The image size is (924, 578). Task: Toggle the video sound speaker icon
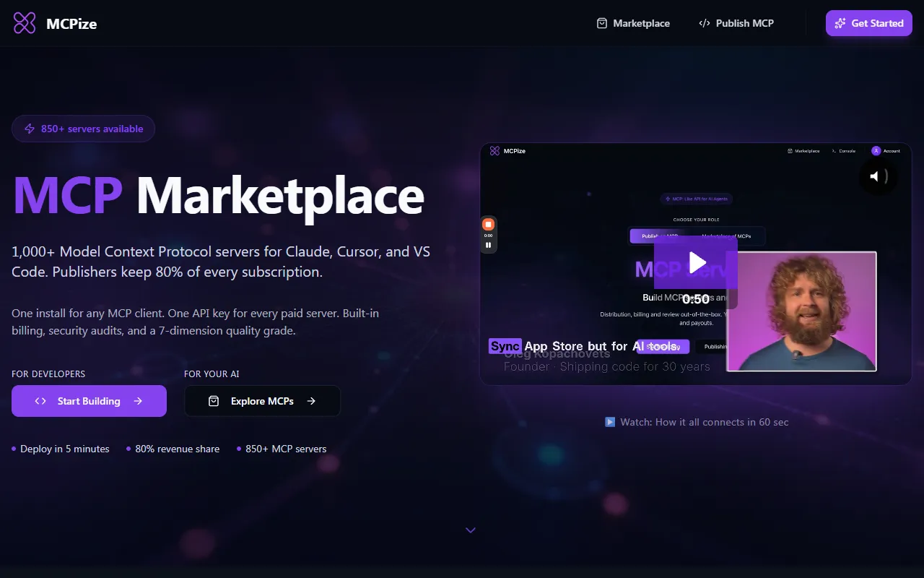click(x=879, y=176)
